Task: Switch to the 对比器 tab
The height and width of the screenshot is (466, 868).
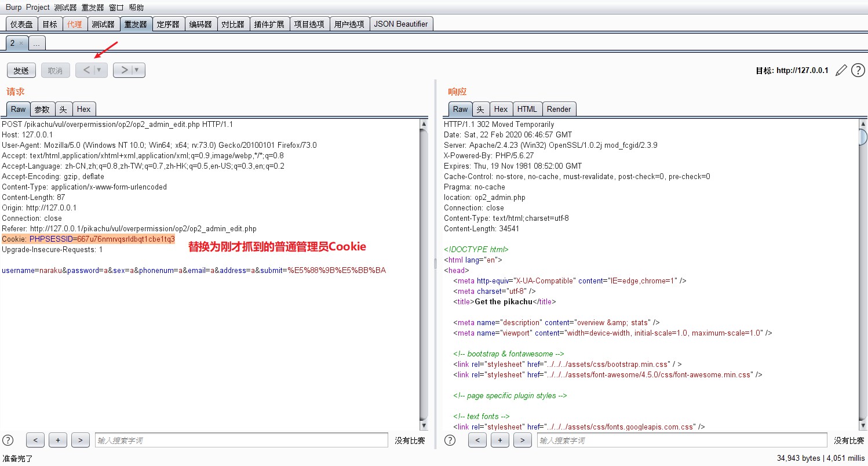Action: [x=233, y=24]
